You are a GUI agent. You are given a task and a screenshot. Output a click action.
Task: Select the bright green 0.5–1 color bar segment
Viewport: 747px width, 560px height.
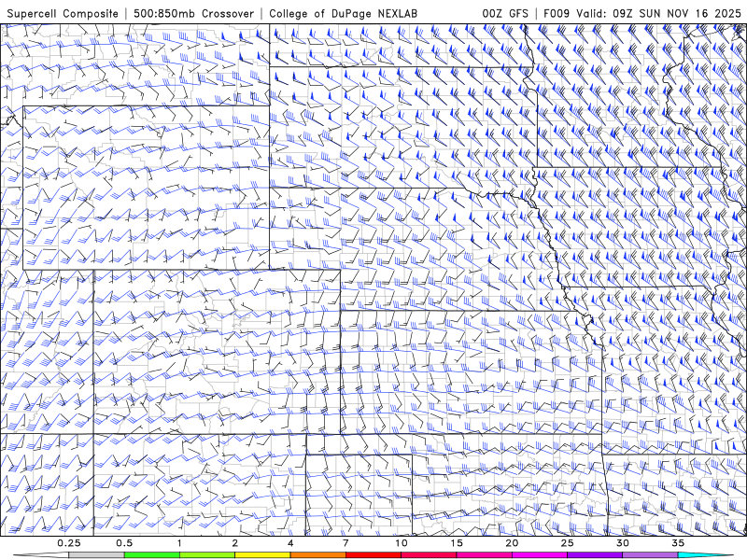click(x=152, y=555)
